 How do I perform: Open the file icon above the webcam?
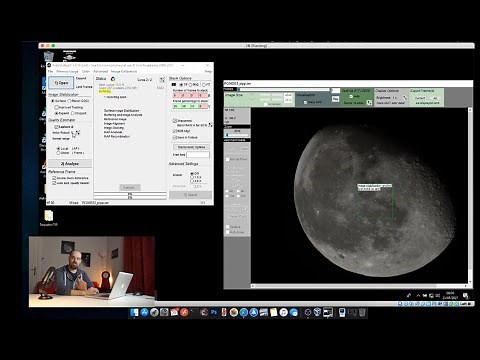[49, 217]
